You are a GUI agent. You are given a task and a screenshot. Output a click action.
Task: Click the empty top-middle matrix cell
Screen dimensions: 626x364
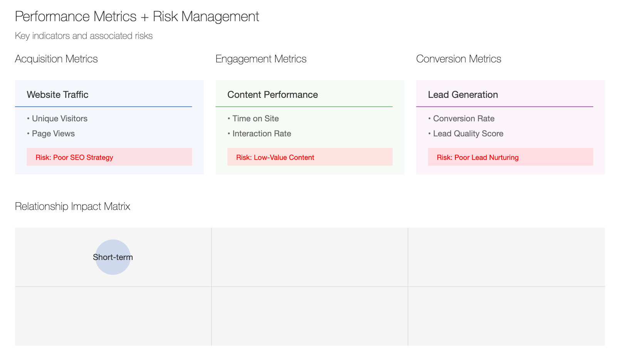(310, 257)
